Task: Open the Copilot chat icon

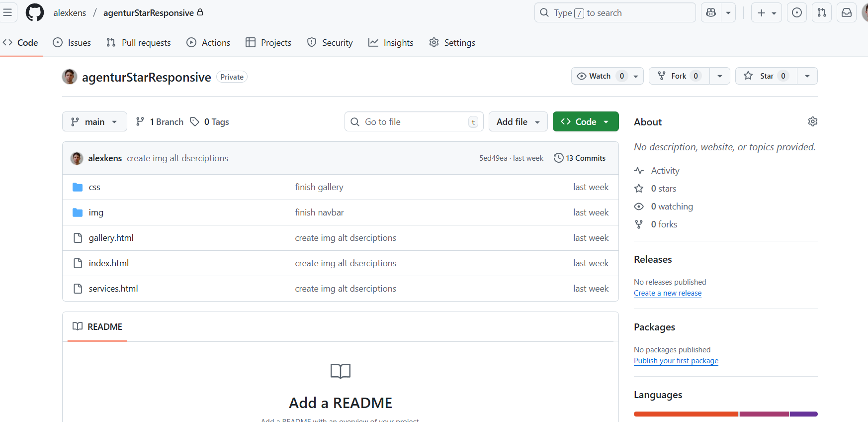Action: tap(711, 12)
